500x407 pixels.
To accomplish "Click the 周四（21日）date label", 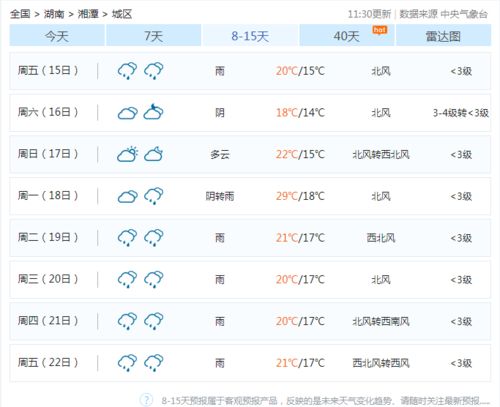I will (x=48, y=320).
